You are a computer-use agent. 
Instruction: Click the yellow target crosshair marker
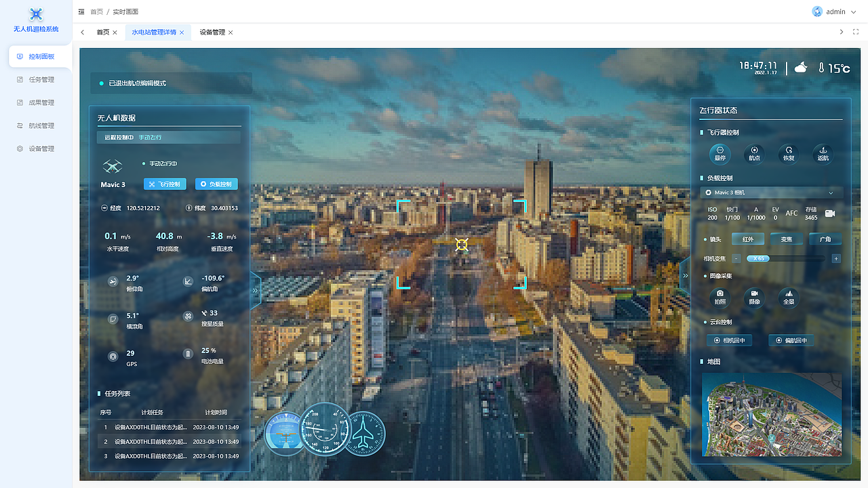pyautogui.click(x=462, y=245)
